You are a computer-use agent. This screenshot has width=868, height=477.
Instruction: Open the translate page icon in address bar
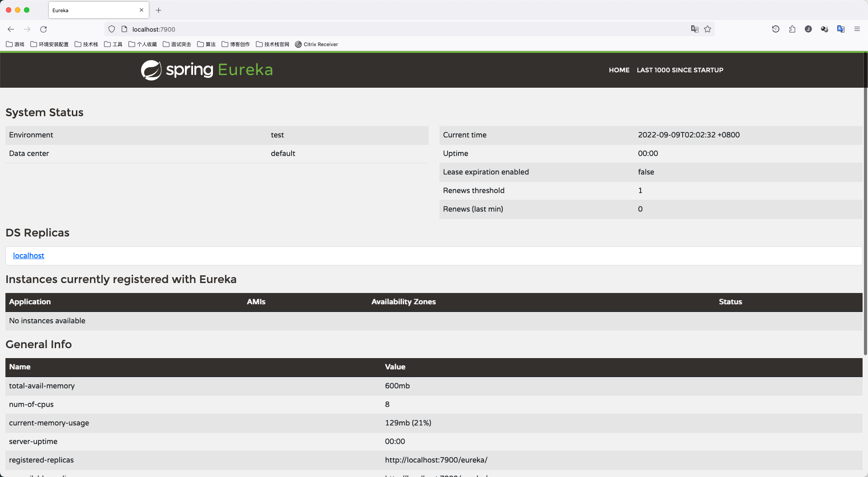click(x=695, y=29)
